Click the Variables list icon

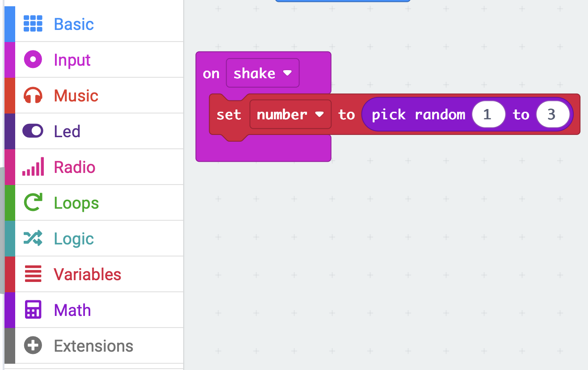point(33,274)
